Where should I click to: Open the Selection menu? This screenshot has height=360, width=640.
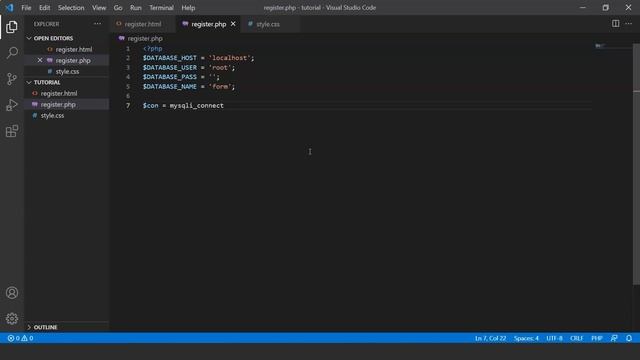tap(71, 8)
